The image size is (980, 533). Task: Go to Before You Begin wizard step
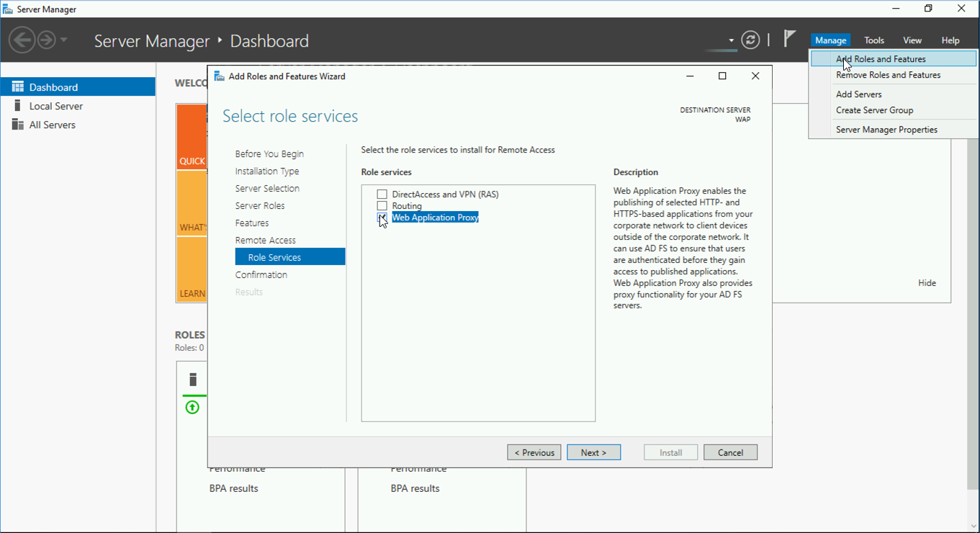tap(269, 154)
